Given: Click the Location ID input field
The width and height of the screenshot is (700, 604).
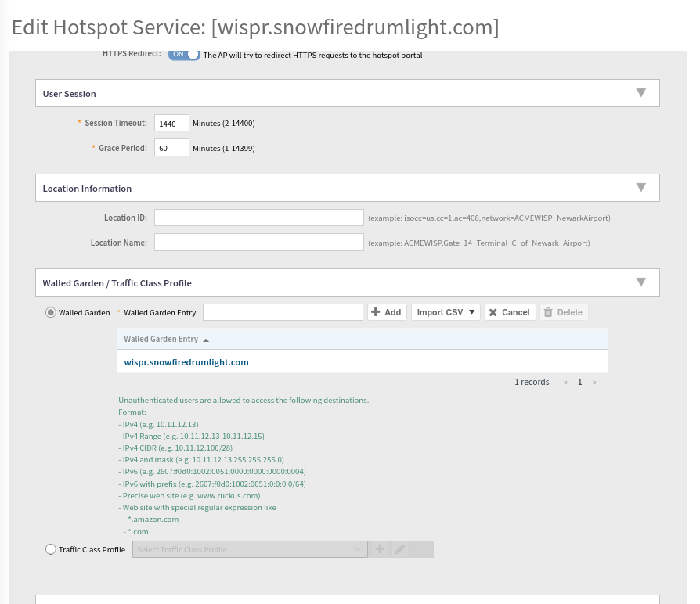Looking at the screenshot, I should click(x=259, y=218).
